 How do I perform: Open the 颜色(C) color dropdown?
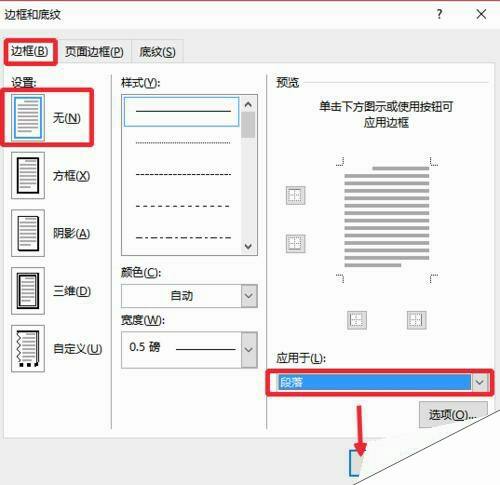(x=249, y=296)
